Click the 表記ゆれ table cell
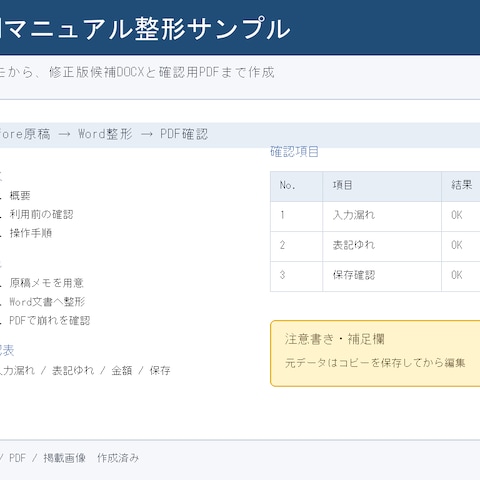Image resolution: width=480 pixels, height=480 pixels. tap(354, 245)
